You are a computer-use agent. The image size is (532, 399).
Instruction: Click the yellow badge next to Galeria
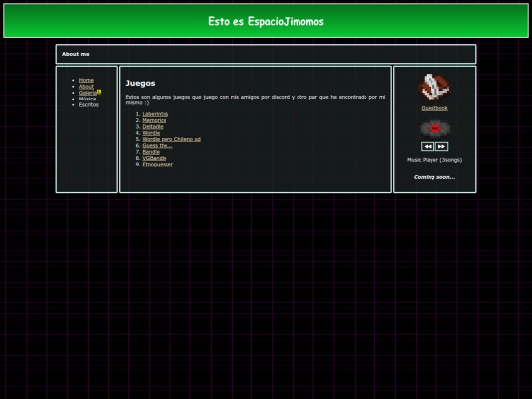coord(99,92)
